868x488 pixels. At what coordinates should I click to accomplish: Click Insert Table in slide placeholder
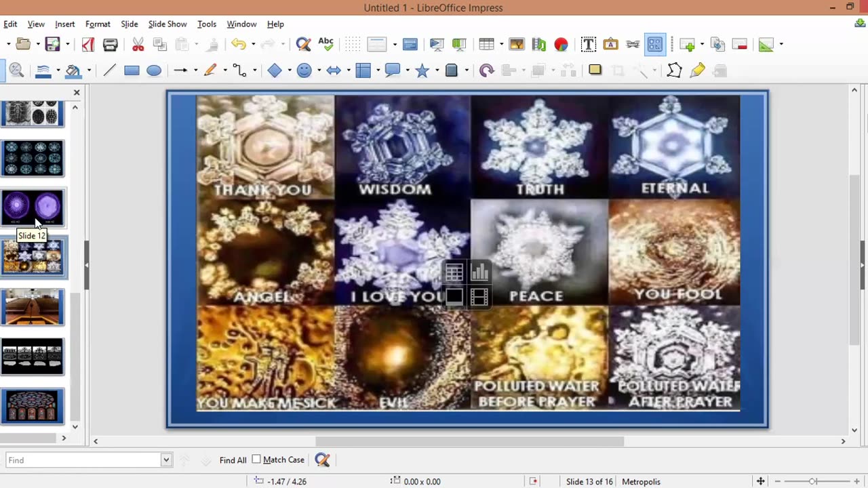(454, 272)
